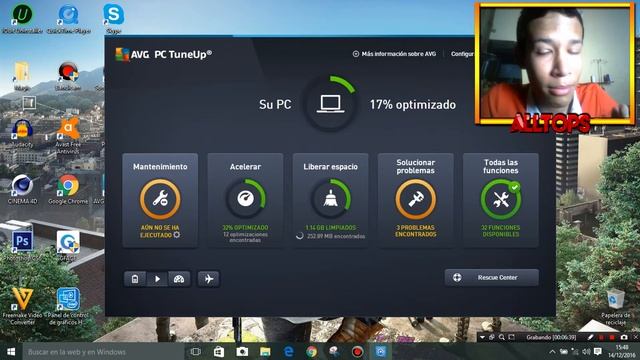Open Más información sobre AVG link
The height and width of the screenshot is (360, 640).
tap(394, 54)
